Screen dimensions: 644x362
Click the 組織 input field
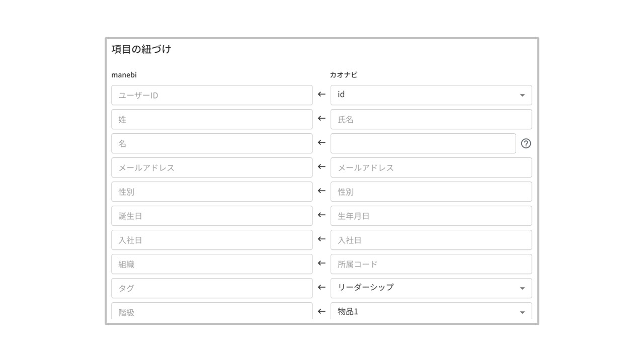coord(212,264)
